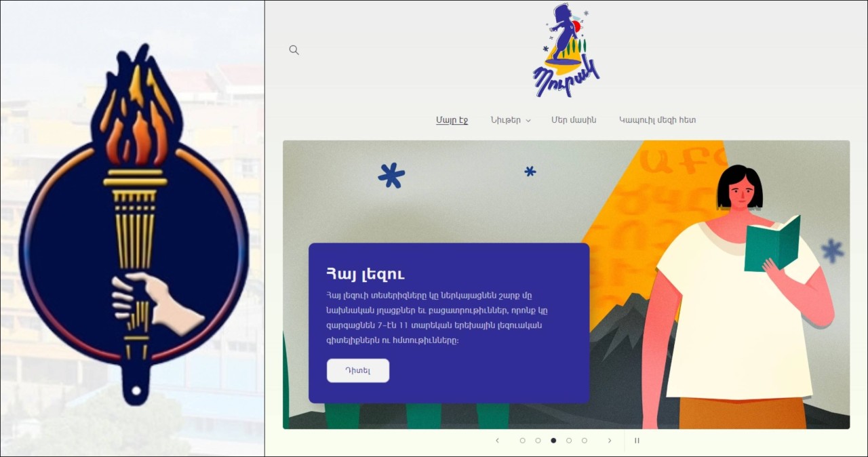This screenshot has width=868, height=457.
Task: Open the Մայր էջ menu item
Action: point(452,120)
